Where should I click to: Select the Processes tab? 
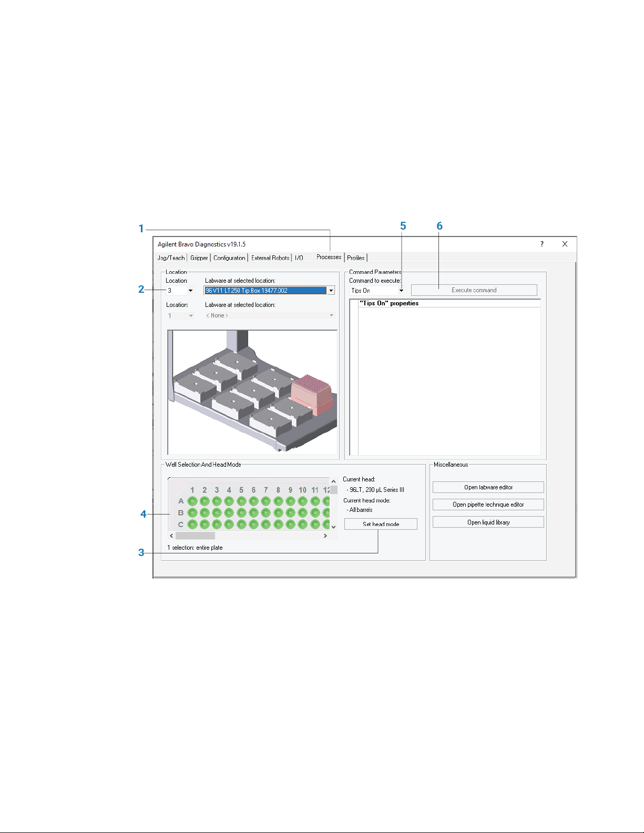coord(329,257)
